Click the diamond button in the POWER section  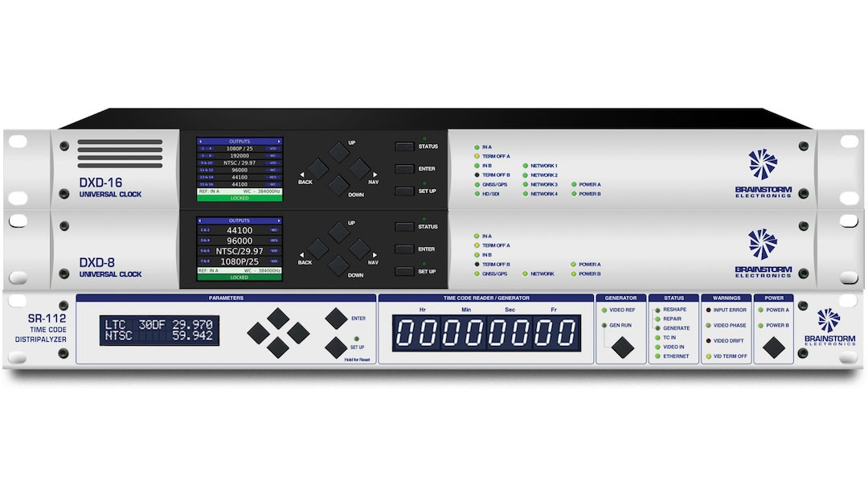(x=774, y=347)
